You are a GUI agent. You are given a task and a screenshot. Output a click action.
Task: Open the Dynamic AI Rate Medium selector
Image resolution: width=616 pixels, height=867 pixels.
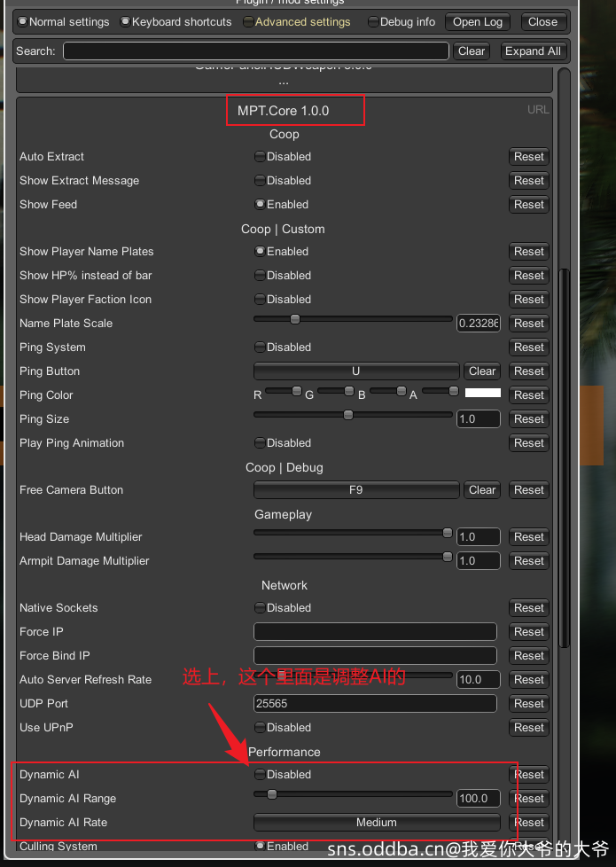pos(377,823)
